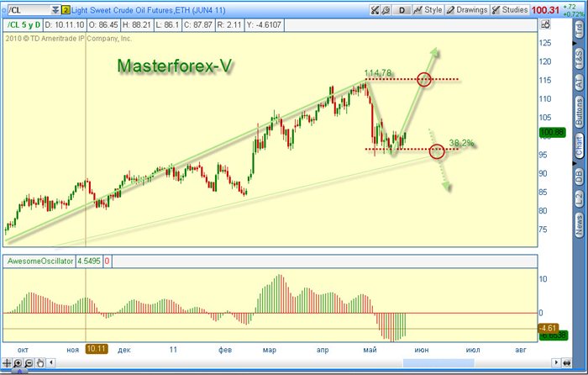
Task: Toggle the News side tab
Action: 580,225
